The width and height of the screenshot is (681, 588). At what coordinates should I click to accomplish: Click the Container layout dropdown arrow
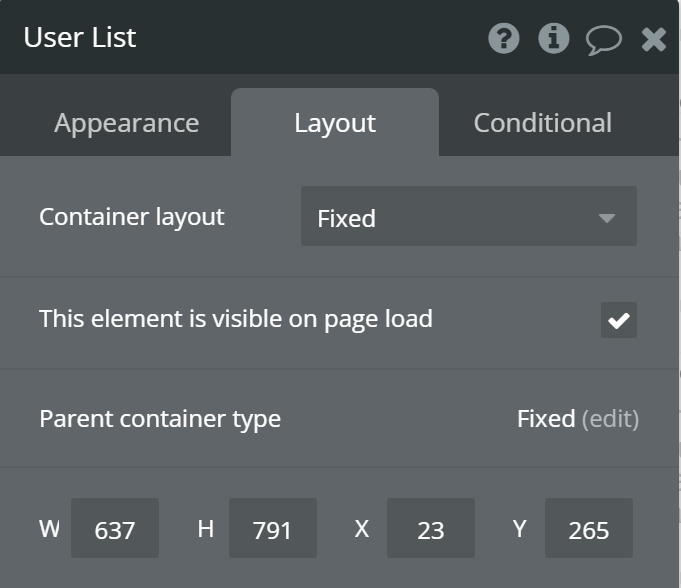tap(606, 217)
